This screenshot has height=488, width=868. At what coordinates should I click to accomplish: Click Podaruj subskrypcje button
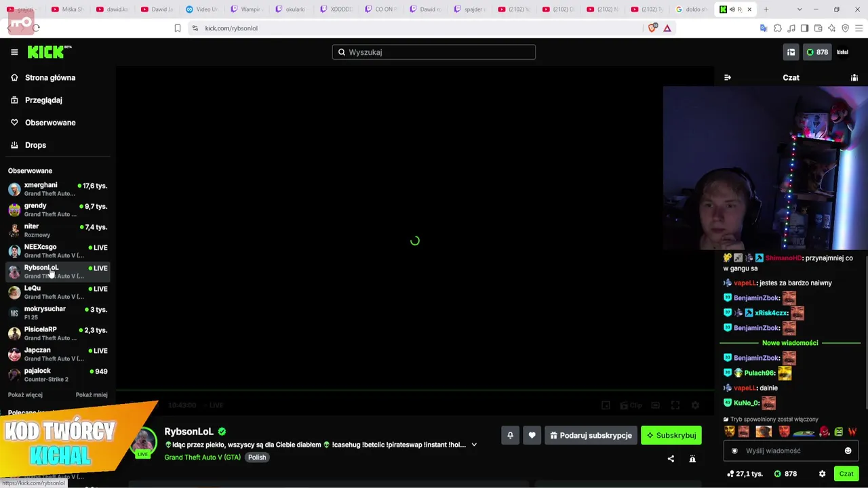[x=591, y=435]
